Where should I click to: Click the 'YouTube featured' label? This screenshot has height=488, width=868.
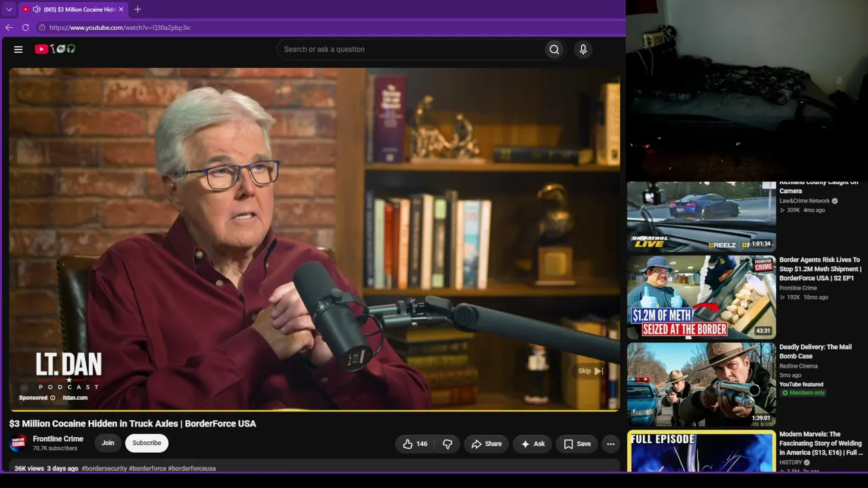click(x=802, y=384)
